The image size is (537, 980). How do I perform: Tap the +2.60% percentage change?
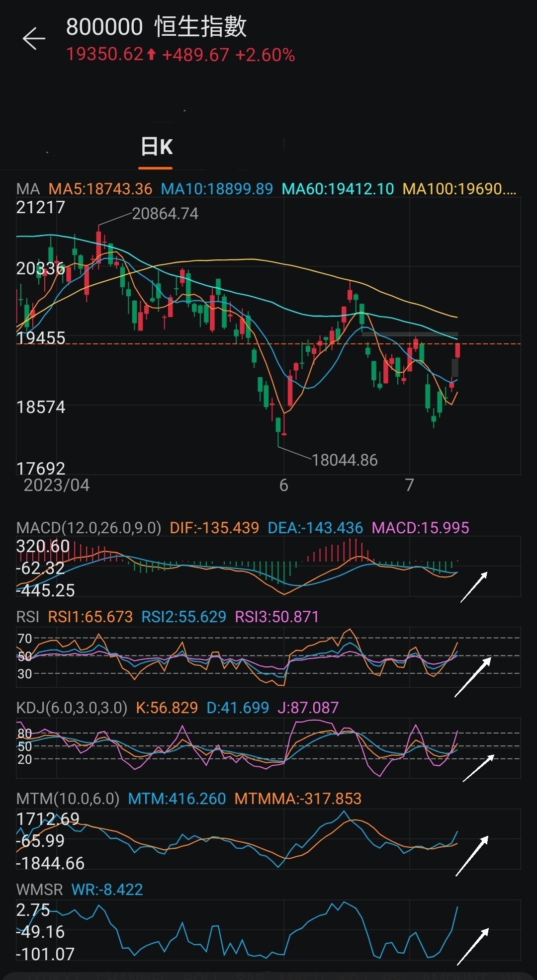click(265, 55)
